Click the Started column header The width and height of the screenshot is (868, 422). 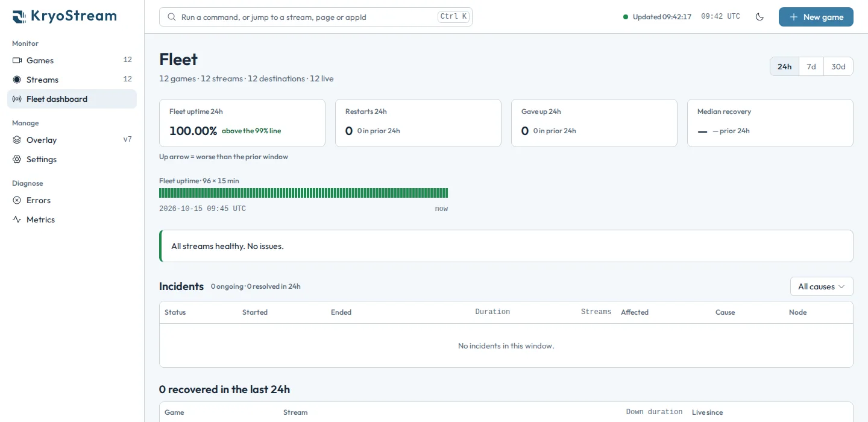tap(255, 312)
